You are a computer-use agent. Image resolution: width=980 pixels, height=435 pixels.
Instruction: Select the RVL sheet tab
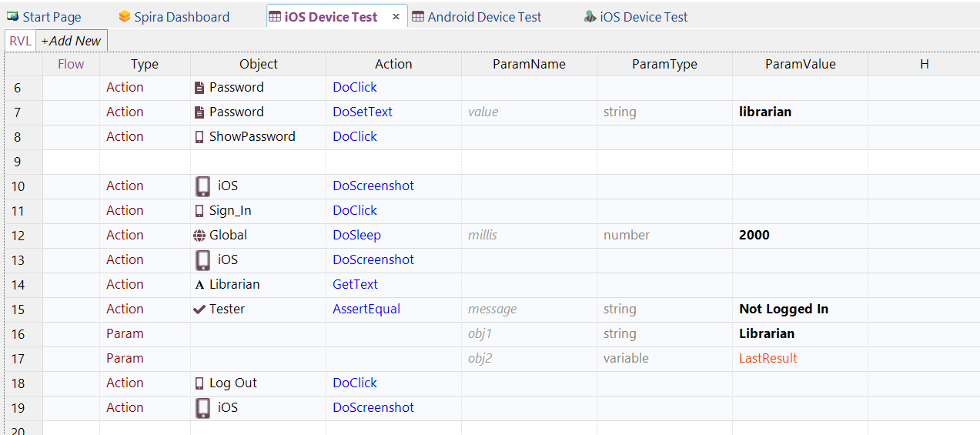(20, 41)
